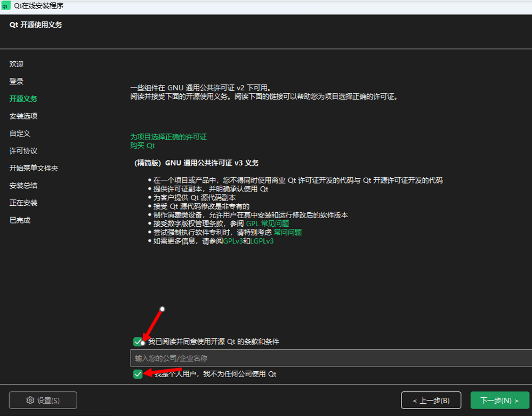This screenshot has height=416, width=532.
Task: Select the 登录 step in the sidebar
Action: (17, 82)
